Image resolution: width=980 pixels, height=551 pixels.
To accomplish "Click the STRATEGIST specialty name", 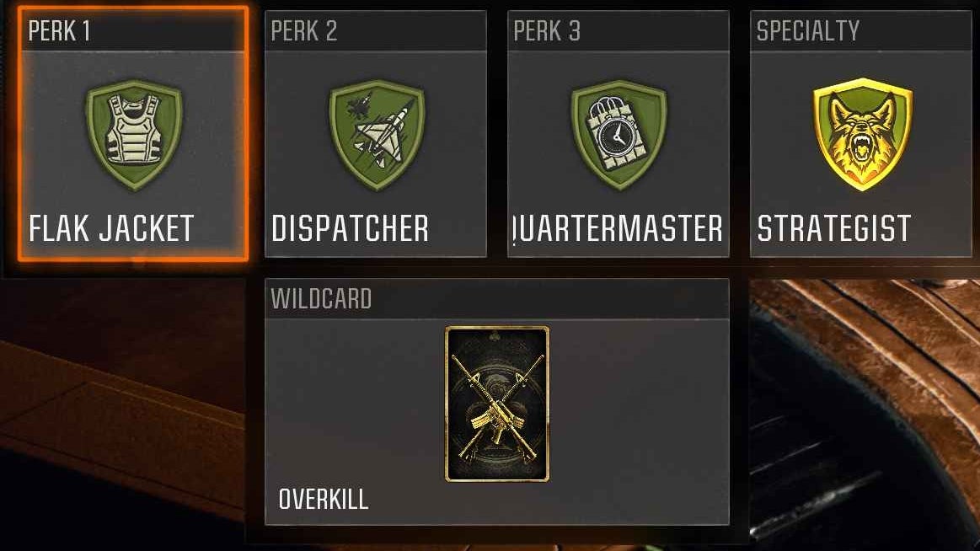I will click(x=833, y=228).
